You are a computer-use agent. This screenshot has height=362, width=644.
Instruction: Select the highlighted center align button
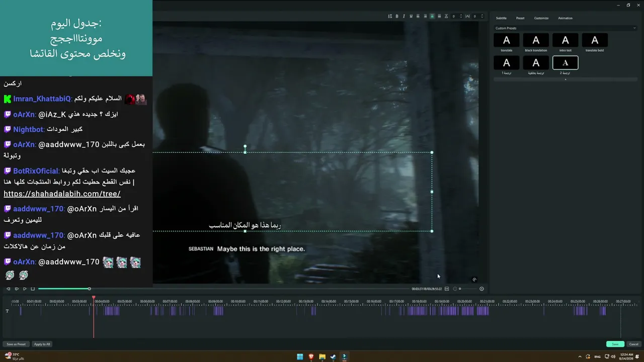[x=432, y=16]
